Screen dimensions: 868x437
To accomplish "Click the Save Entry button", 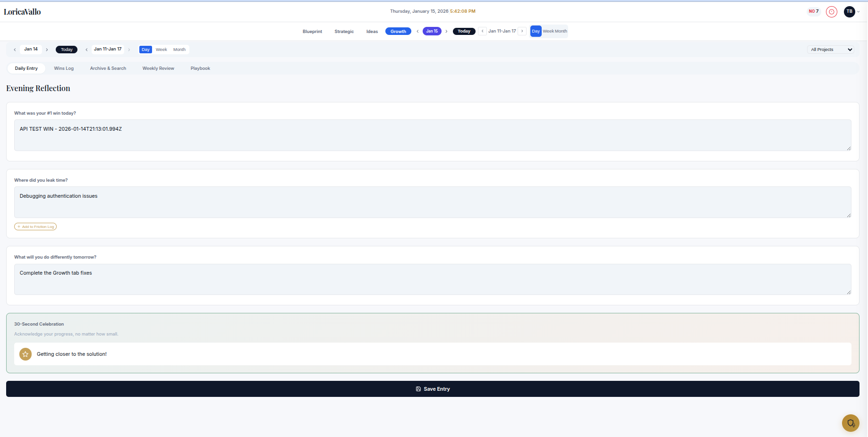I will 433,389.
